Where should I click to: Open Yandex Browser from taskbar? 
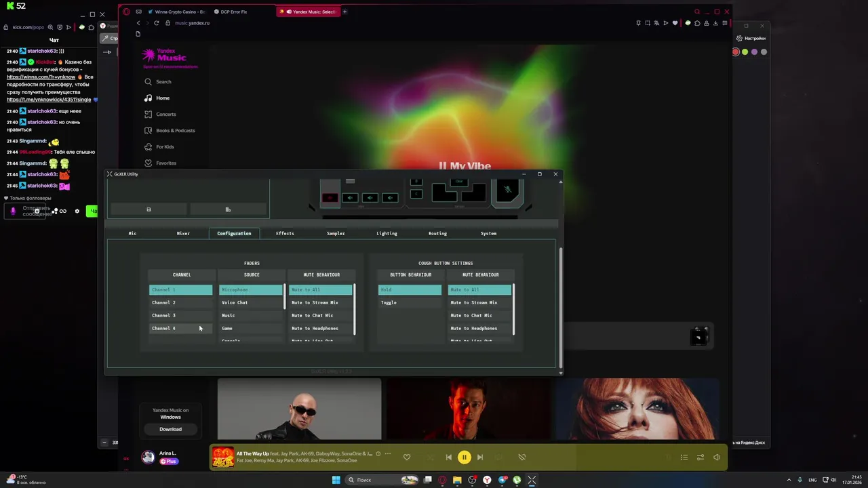click(487, 481)
